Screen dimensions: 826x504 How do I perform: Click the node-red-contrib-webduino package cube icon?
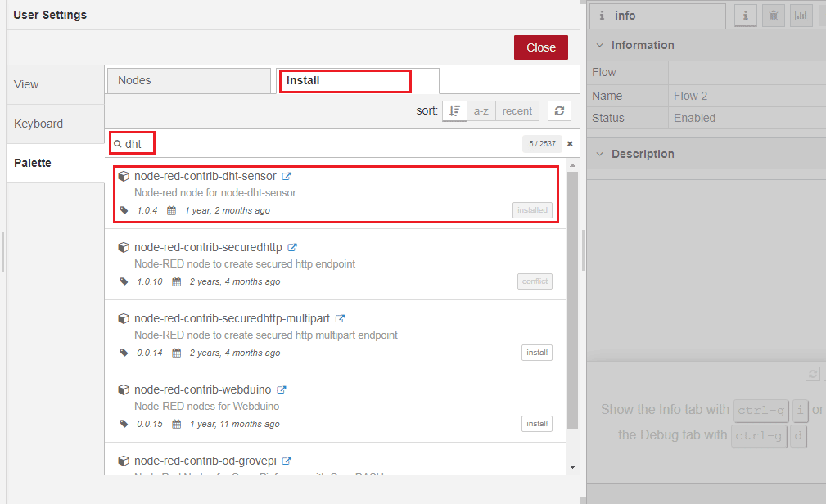pos(124,389)
